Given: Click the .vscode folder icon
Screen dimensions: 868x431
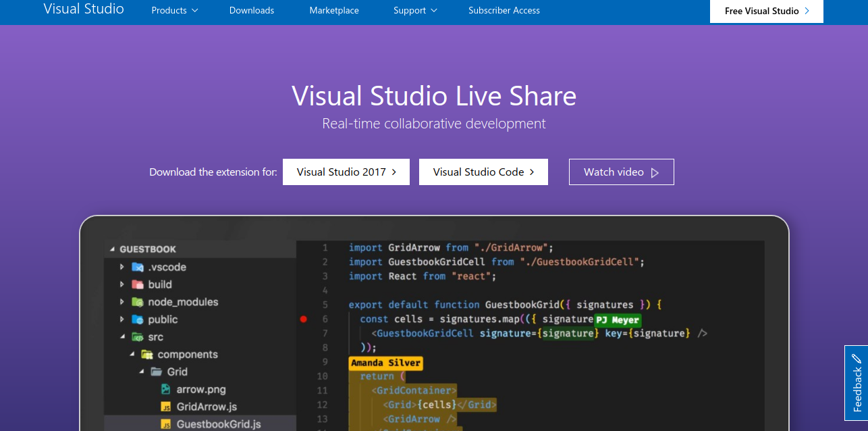Looking at the screenshot, I should pyautogui.click(x=138, y=267).
